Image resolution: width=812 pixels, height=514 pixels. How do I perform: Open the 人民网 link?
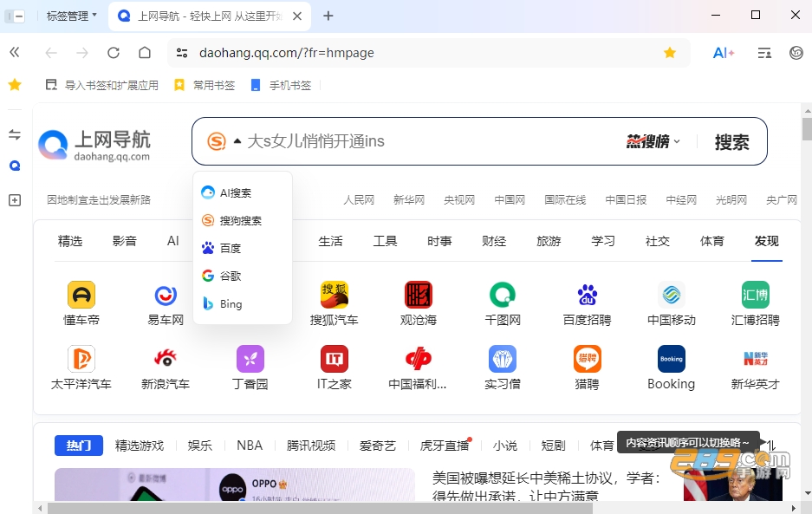(x=359, y=200)
